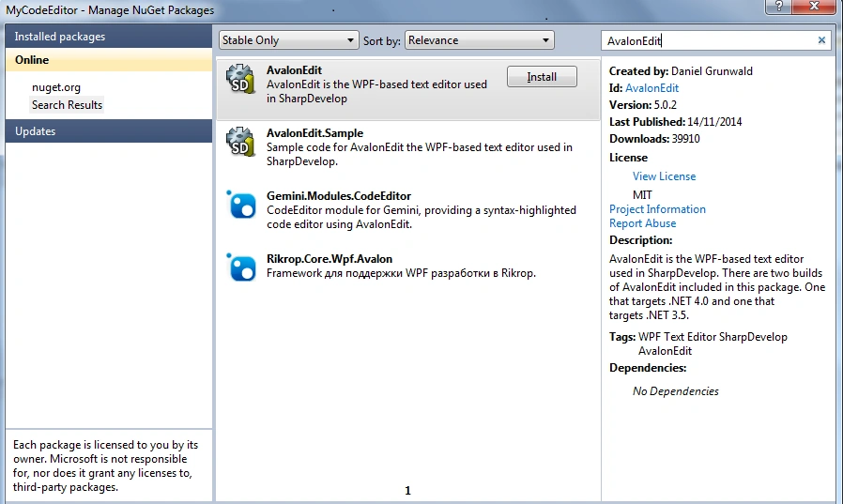Click the AvalonEdit SharpDevelop package icon
Screen dimensions: 843x504
(x=239, y=79)
